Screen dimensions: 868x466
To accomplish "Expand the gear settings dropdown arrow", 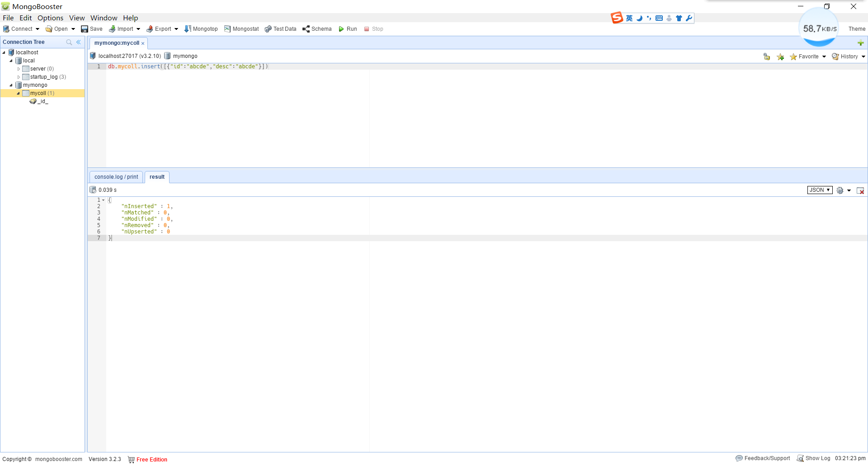I will (849, 190).
